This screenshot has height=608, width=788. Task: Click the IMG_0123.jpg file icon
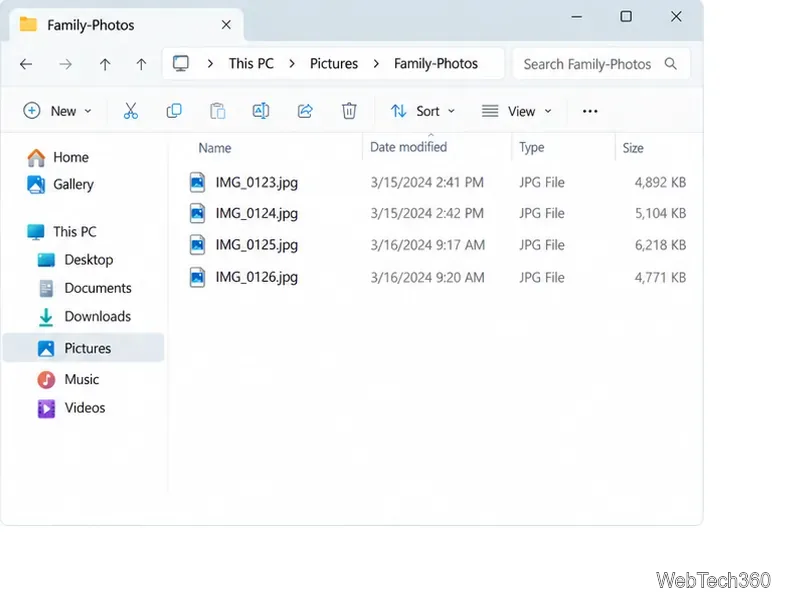[198, 182]
